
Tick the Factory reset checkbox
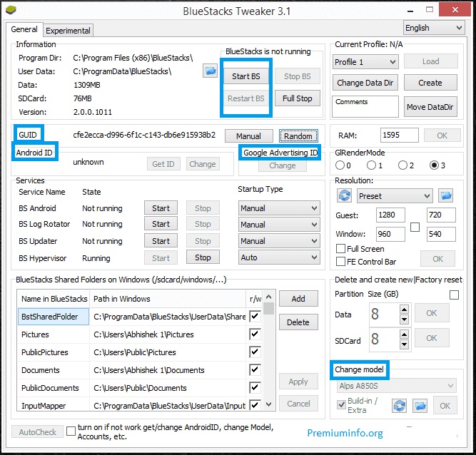tap(454, 295)
